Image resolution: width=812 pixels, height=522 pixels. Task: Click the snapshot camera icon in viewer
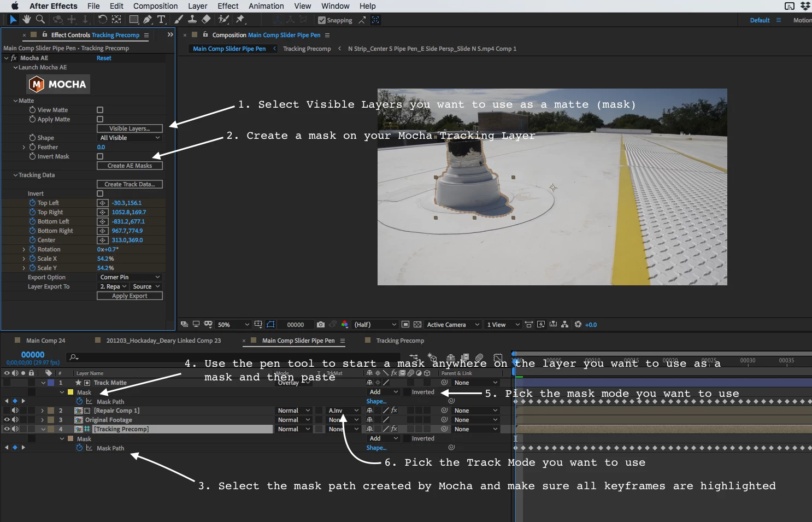321,325
